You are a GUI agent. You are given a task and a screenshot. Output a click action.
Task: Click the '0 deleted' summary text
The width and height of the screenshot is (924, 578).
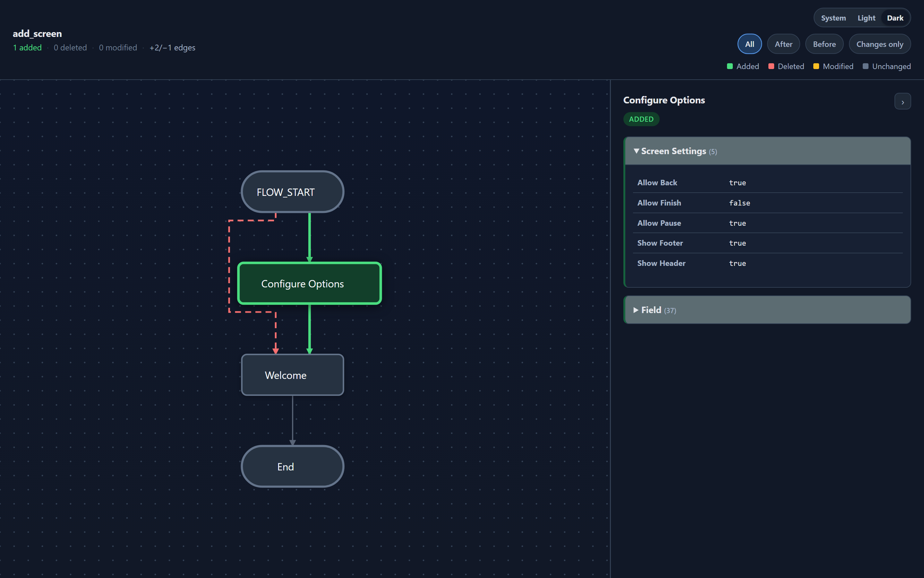pyautogui.click(x=70, y=48)
